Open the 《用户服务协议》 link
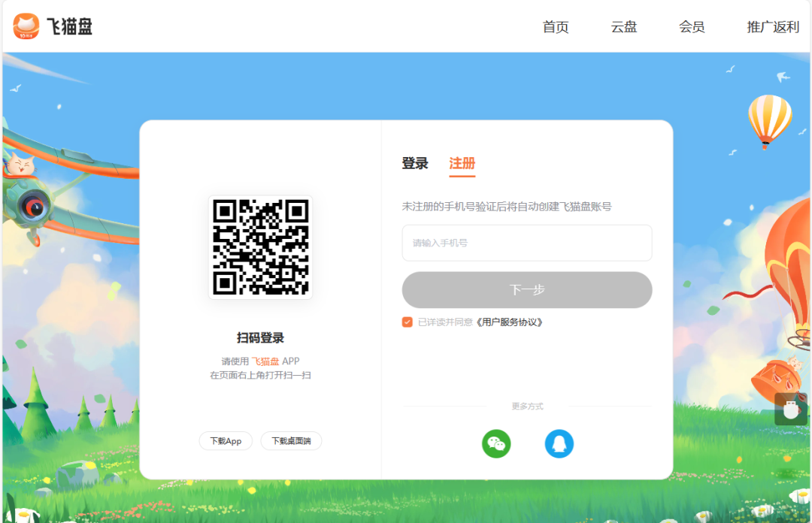 [509, 322]
